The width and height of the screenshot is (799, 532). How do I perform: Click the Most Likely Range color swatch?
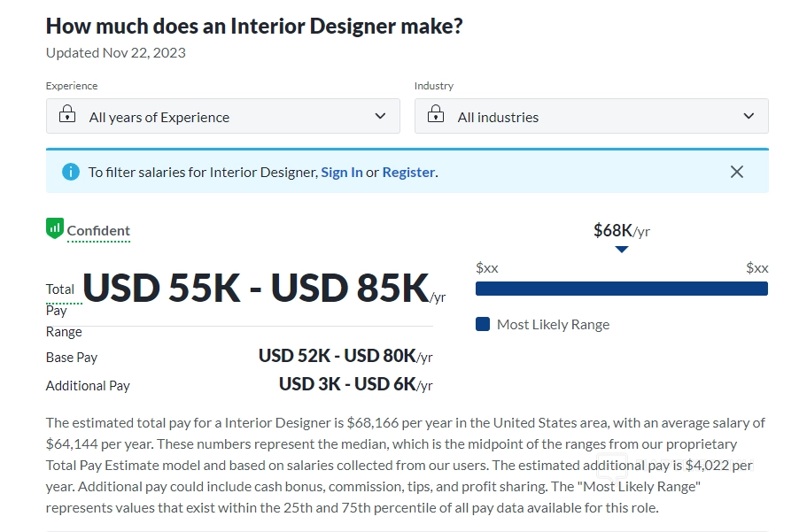pyautogui.click(x=483, y=324)
